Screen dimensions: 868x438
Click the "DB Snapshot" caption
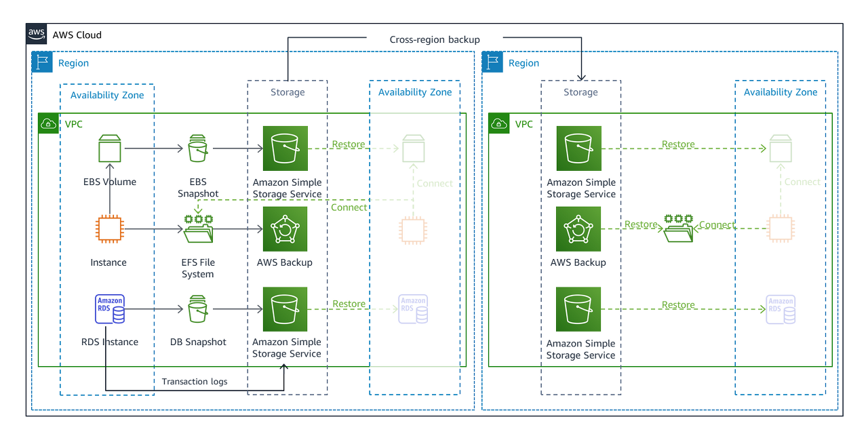pos(198,342)
